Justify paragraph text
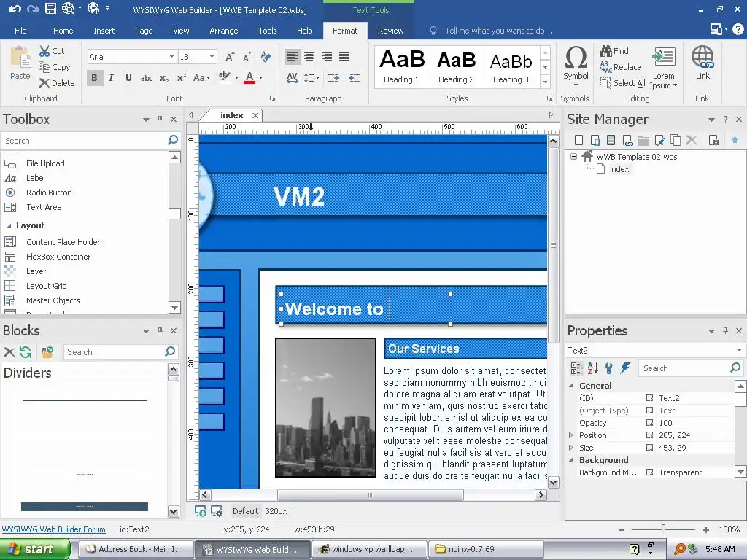Image resolution: width=747 pixels, height=560 pixels. point(344,57)
